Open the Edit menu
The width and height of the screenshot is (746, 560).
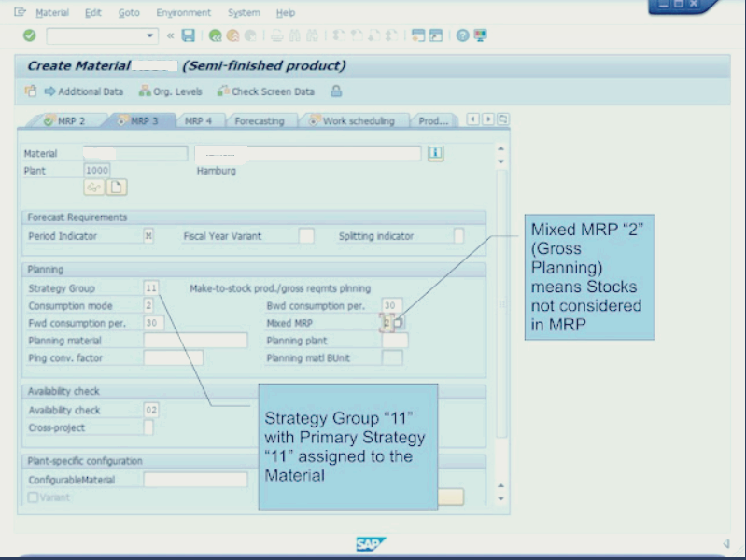92,13
